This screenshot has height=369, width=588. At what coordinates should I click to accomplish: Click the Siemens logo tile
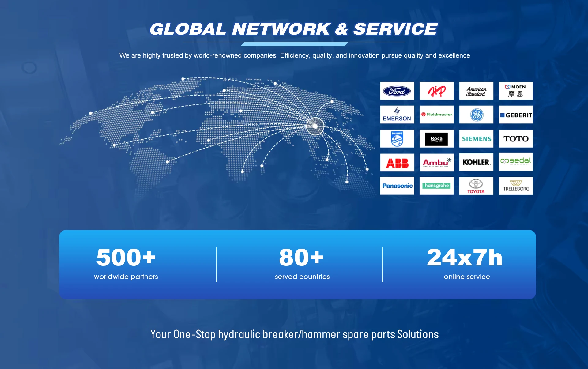476,139
